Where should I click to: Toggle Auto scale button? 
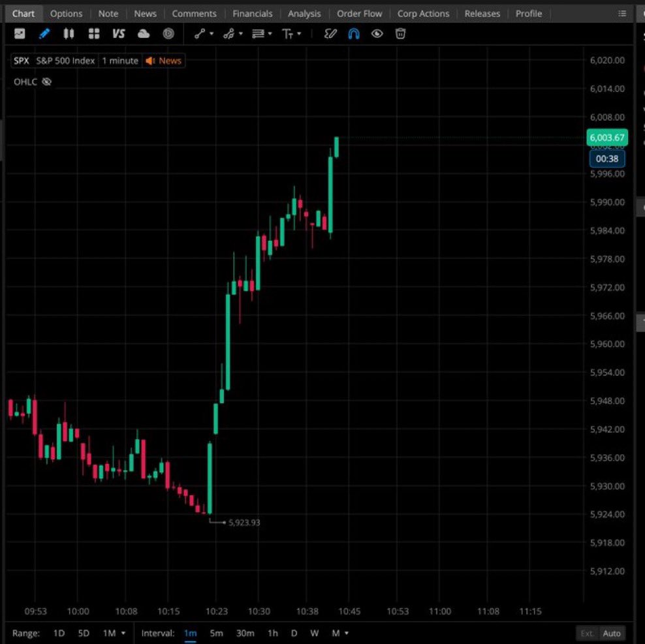[x=612, y=634]
